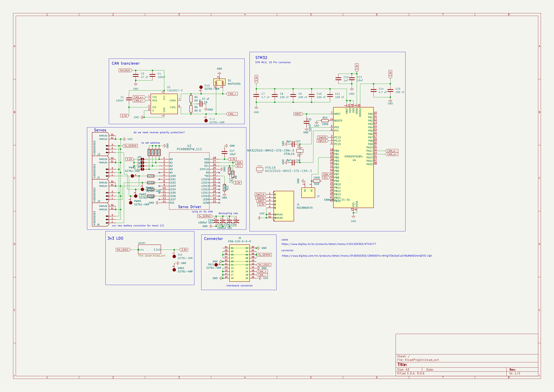Select resistor R4 60 Ω

coord(191,99)
